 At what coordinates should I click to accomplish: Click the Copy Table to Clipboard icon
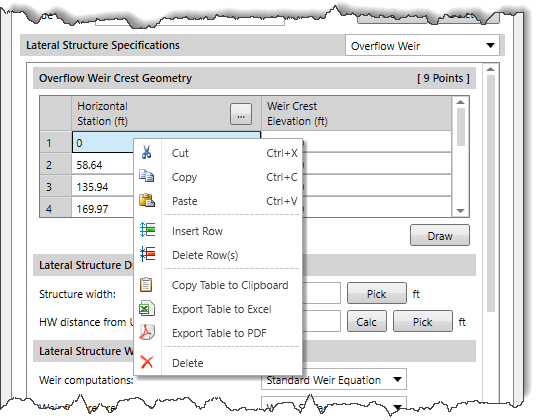146,285
